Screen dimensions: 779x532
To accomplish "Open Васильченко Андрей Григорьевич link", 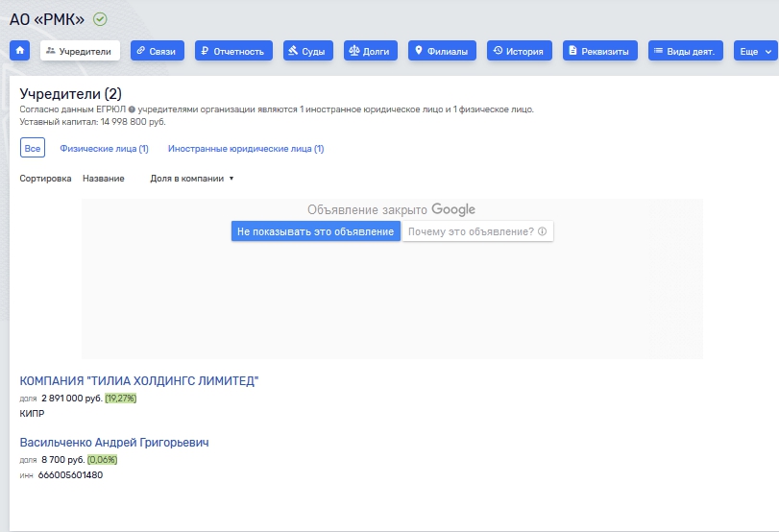I will tap(114, 443).
